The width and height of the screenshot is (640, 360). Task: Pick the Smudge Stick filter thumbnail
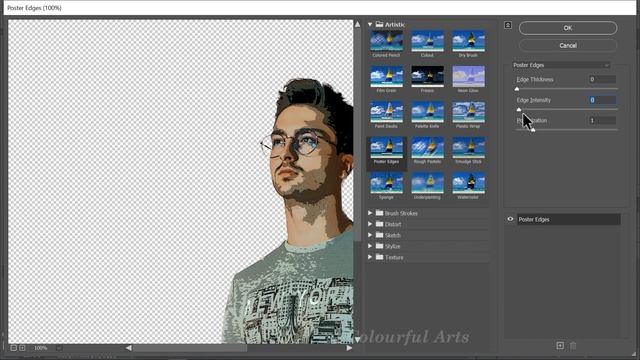click(469, 147)
